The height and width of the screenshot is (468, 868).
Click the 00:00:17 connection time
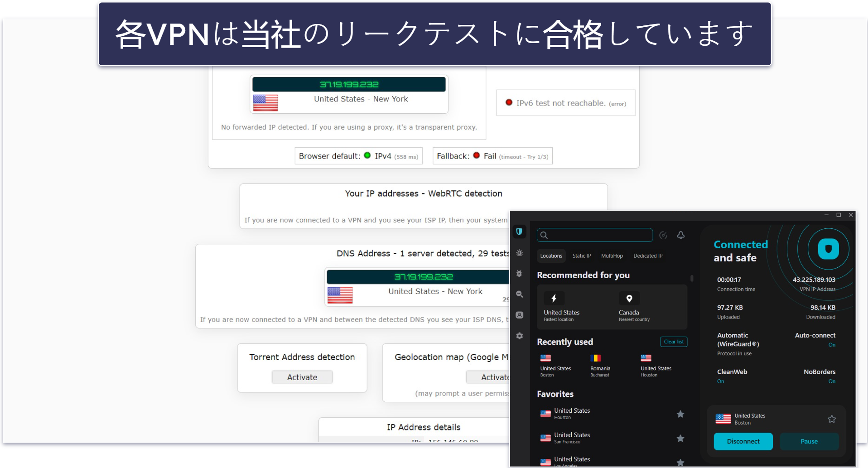point(729,280)
